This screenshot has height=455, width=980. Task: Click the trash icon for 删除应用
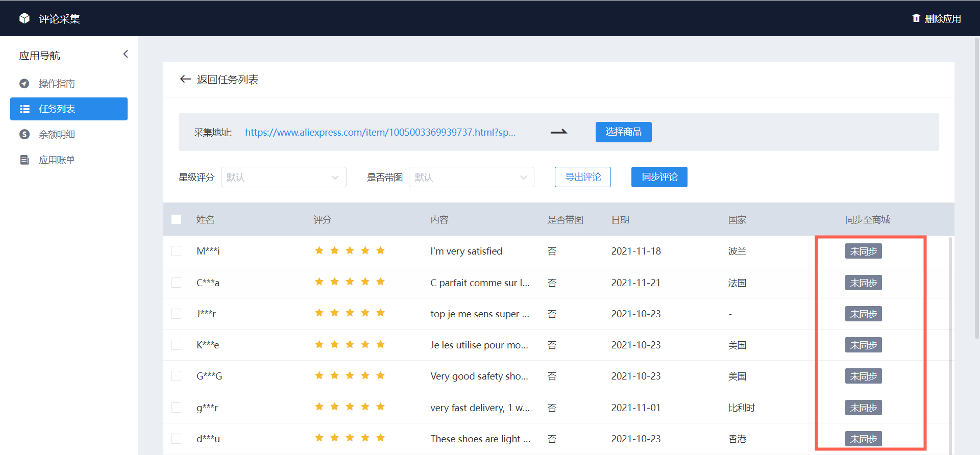click(x=916, y=18)
